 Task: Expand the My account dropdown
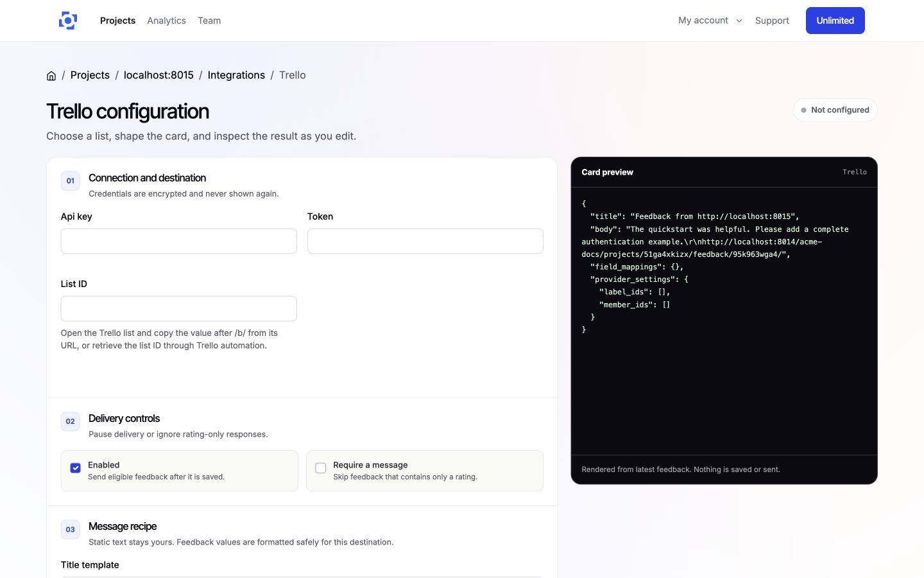click(x=710, y=21)
